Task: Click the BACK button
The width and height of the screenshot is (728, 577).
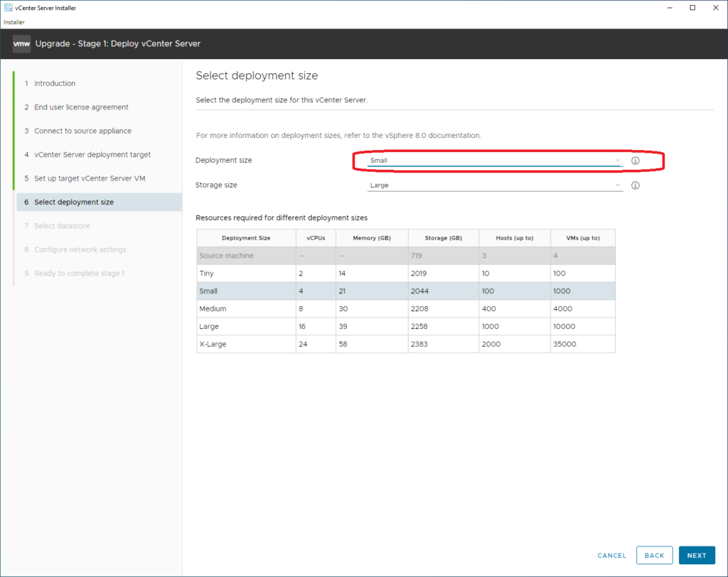Action: click(x=654, y=556)
